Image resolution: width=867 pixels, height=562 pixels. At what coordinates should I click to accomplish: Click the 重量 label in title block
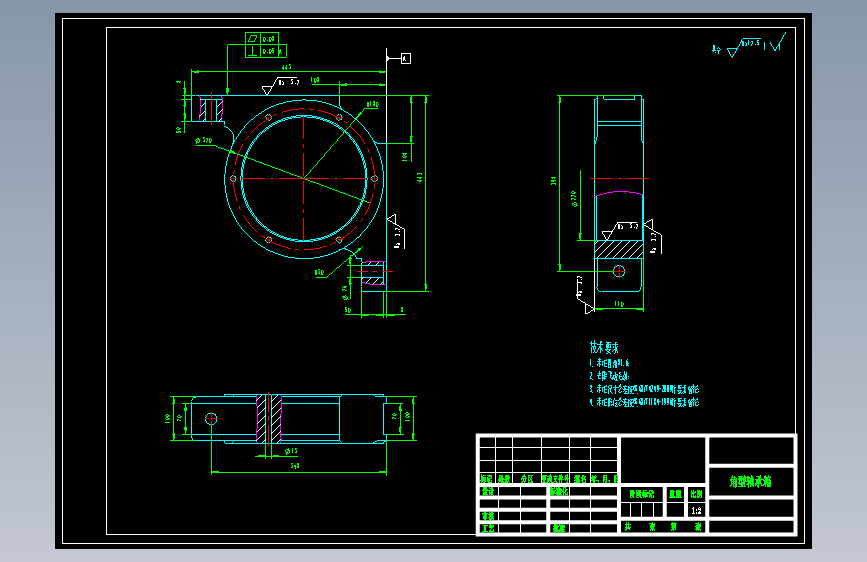pos(675,494)
